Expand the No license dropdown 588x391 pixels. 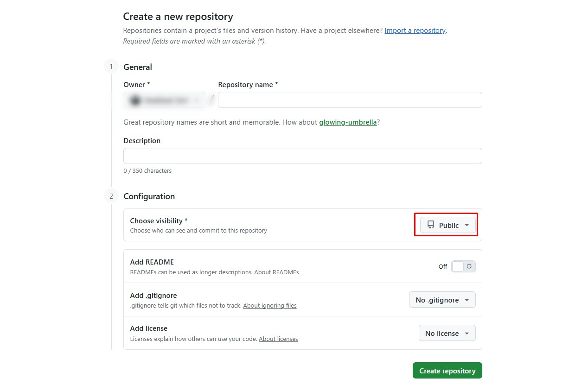[447, 333]
